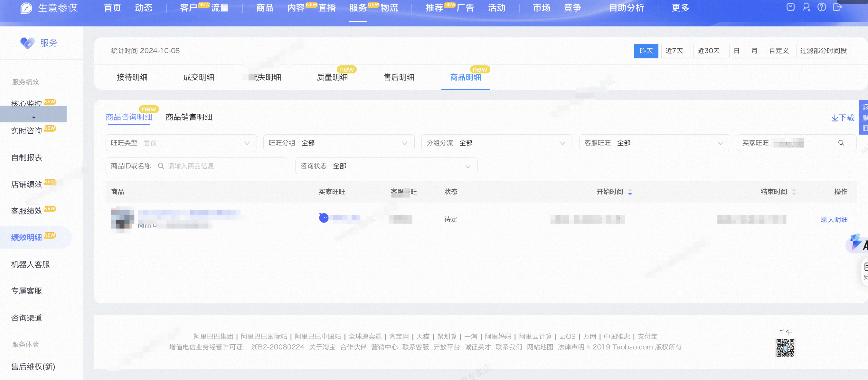Open the 客户 top menu
Screen dimensions: 868x380
[189, 8]
